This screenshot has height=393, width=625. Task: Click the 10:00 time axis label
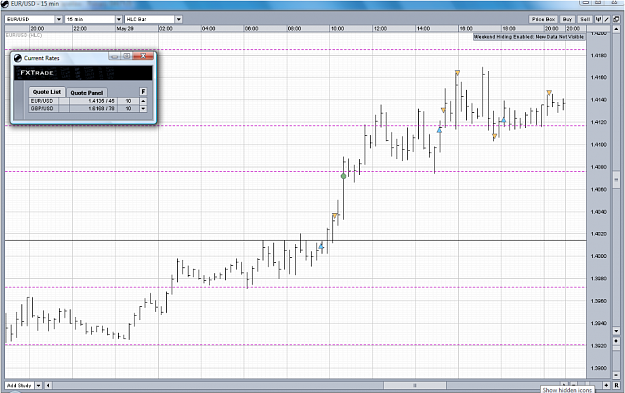[337, 29]
